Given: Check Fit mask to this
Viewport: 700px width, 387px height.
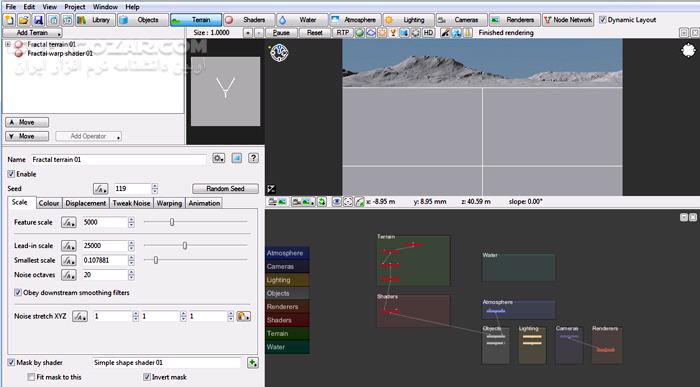Looking at the screenshot, I should 31,377.
